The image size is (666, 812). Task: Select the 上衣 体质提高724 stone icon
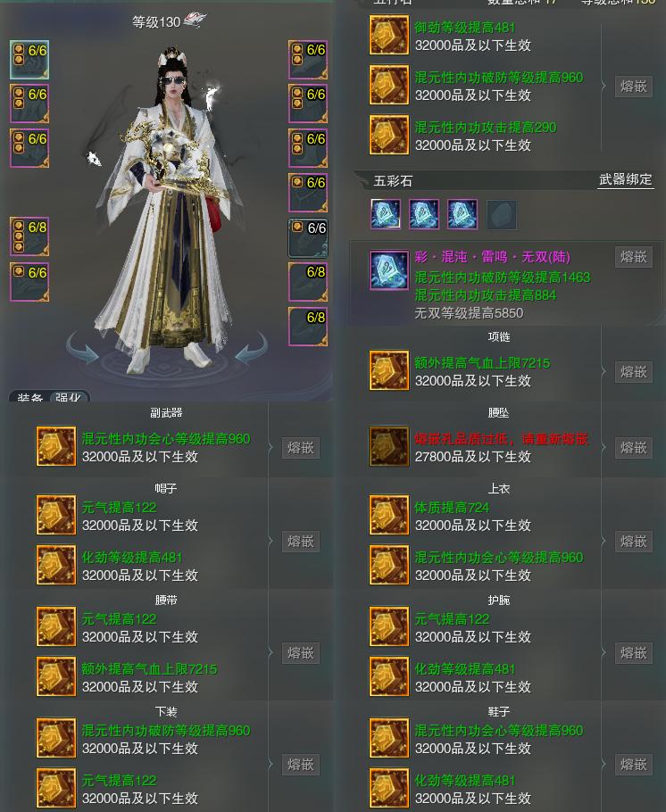[388, 515]
